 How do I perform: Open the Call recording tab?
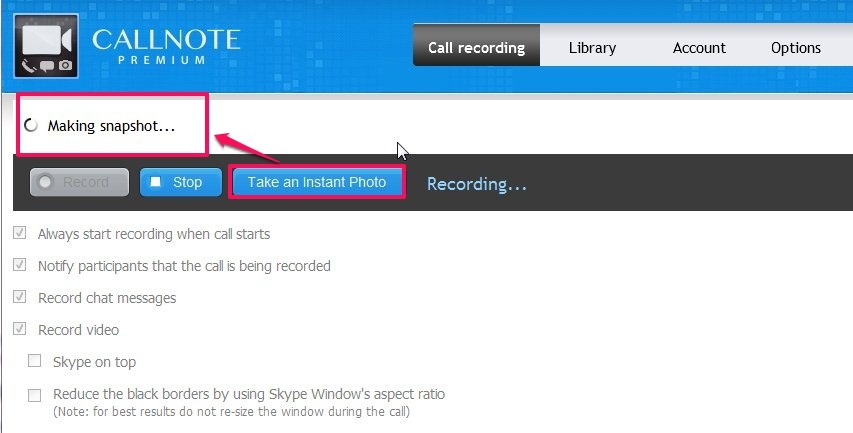coord(476,45)
